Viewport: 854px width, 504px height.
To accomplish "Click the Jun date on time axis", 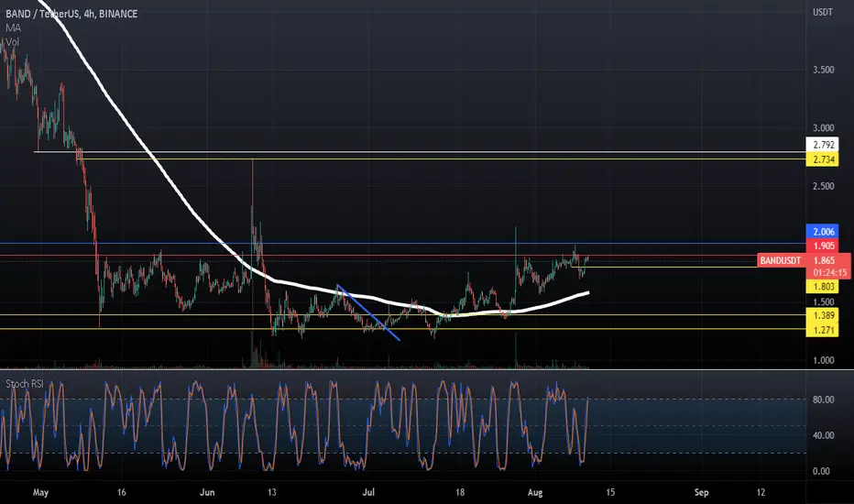I will pos(207,493).
